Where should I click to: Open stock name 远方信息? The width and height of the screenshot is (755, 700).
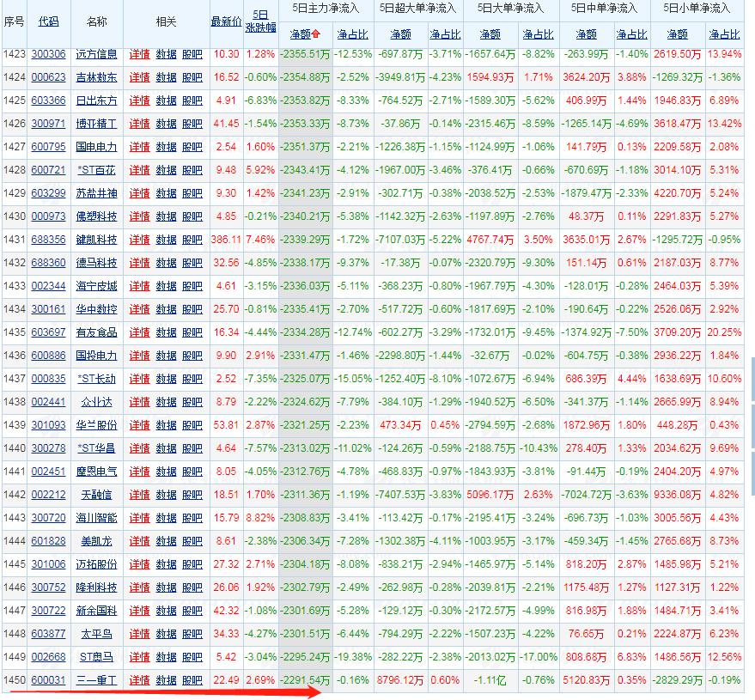[x=96, y=54]
